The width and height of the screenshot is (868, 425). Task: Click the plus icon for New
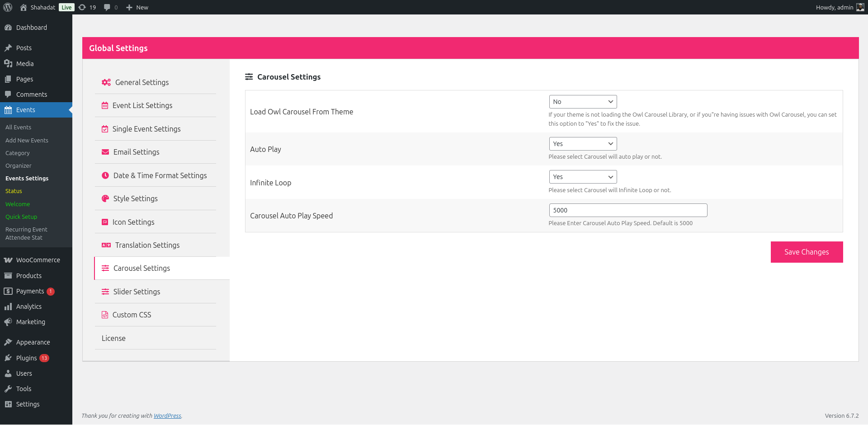pos(129,7)
